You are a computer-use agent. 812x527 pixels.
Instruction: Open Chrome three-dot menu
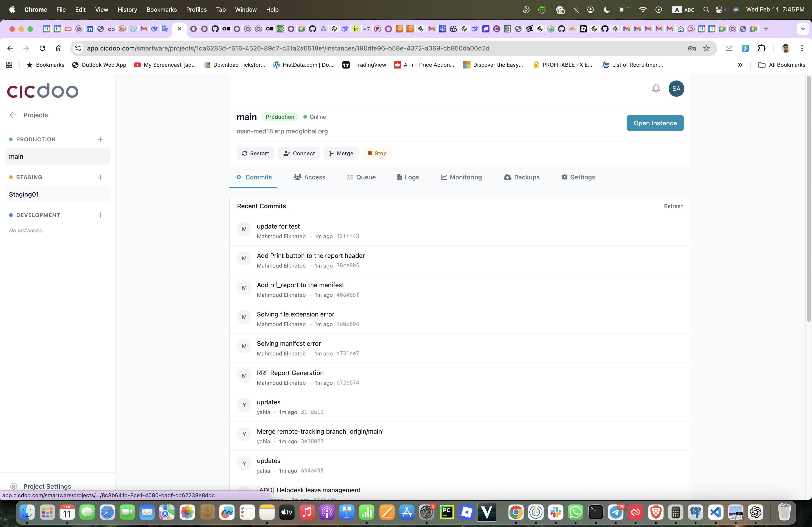[x=802, y=48]
